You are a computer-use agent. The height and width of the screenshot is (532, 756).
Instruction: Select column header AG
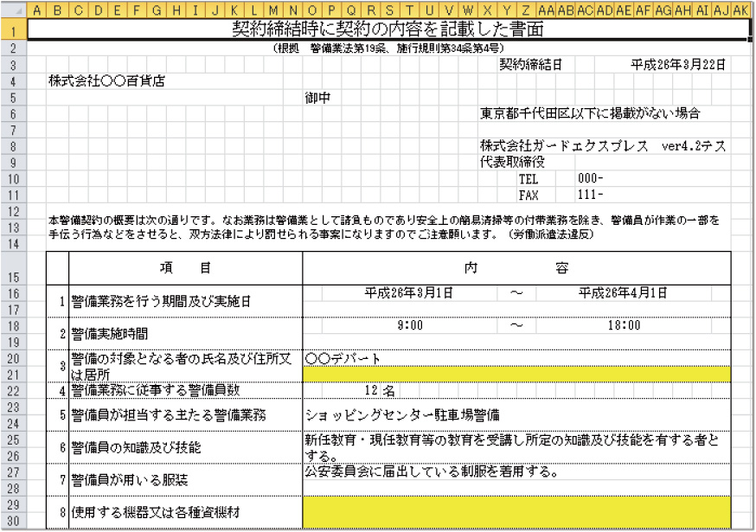click(x=663, y=10)
